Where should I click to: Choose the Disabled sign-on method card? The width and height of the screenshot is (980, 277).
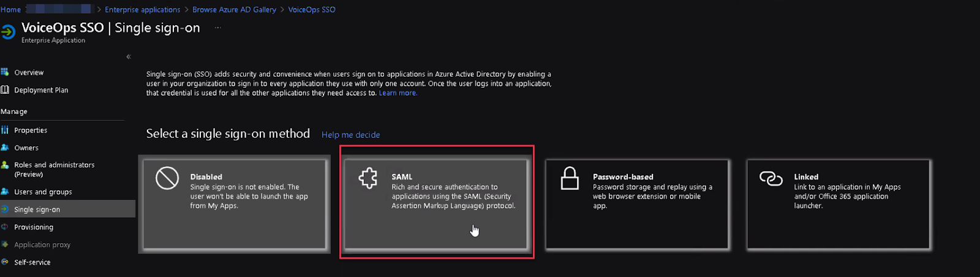235,204
